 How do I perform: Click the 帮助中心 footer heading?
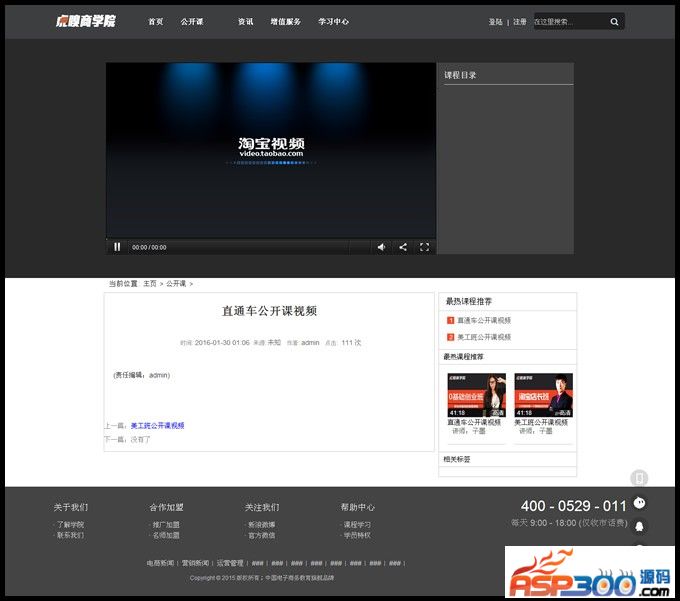point(357,507)
